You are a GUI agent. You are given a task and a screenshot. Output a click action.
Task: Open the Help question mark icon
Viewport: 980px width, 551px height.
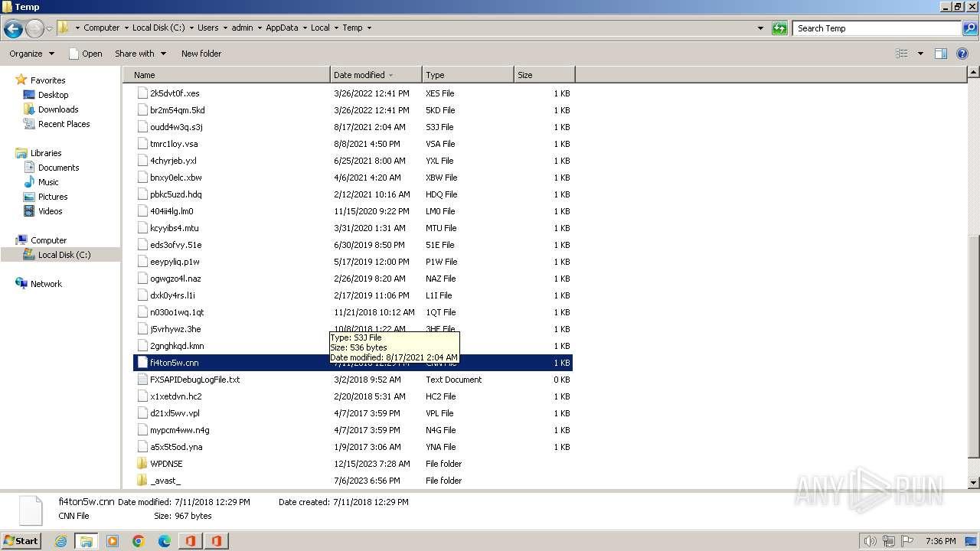[x=963, y=54]
